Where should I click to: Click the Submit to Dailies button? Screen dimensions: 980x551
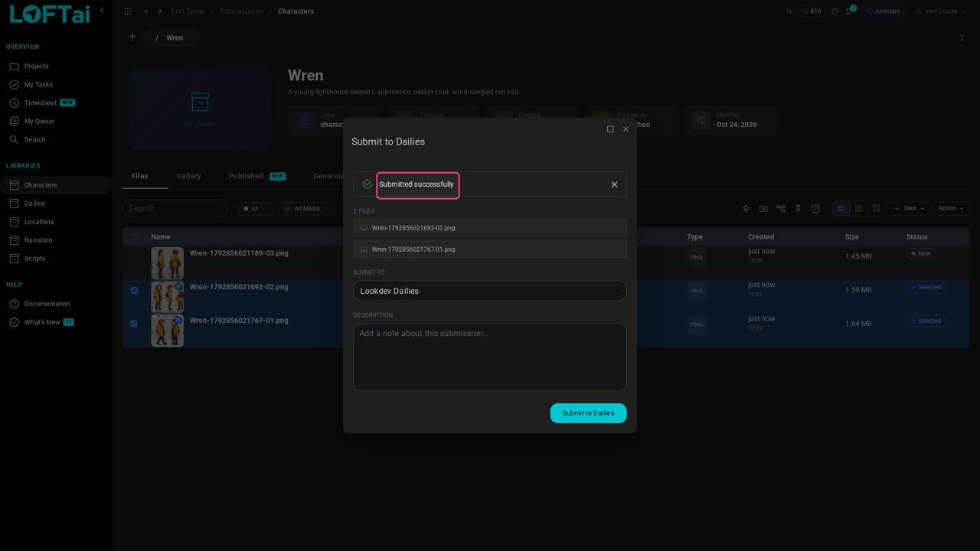588,413
